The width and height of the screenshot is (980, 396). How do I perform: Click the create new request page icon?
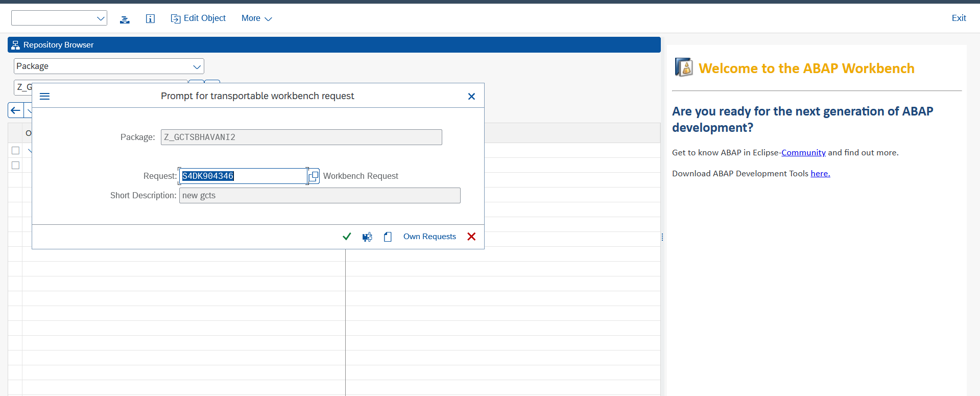click(388, 237)
